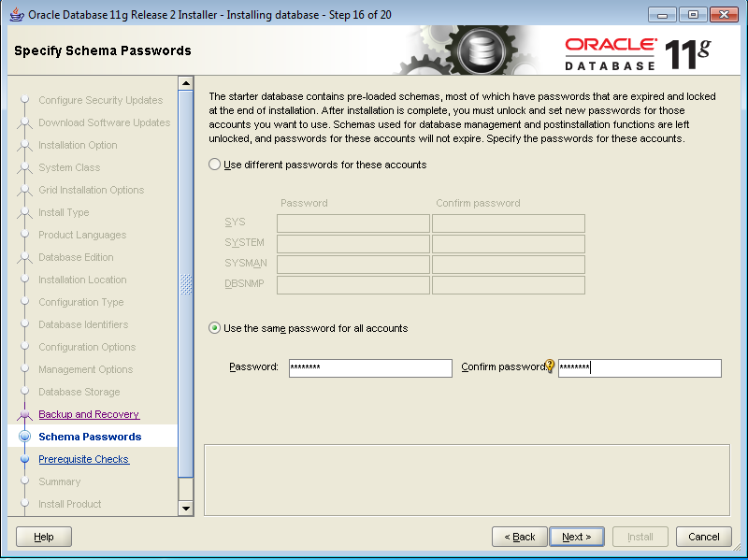This screenshot has height=560, width=748.
Task: Click the Install Type step
Action: coord(64,212)
